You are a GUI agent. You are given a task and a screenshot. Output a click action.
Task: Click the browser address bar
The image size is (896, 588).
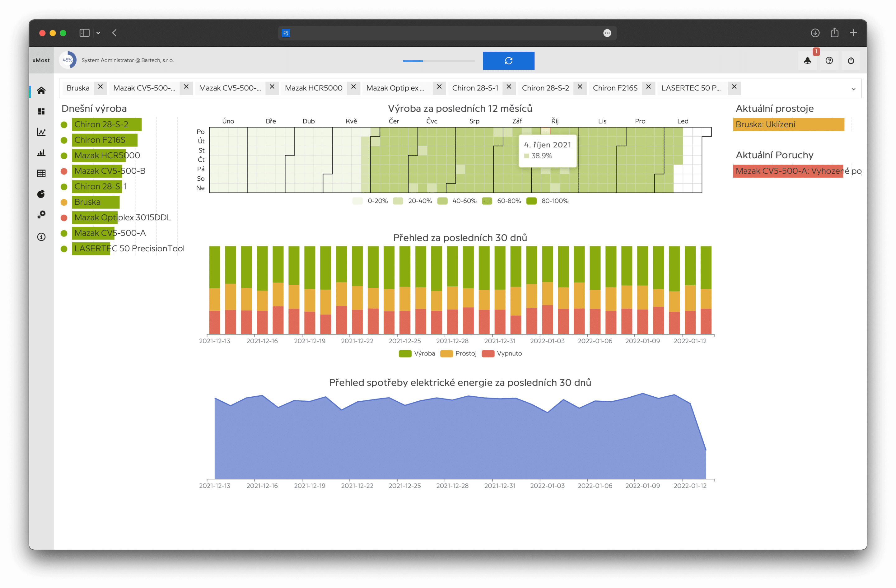pyautogui.click(x=447, y=33)
